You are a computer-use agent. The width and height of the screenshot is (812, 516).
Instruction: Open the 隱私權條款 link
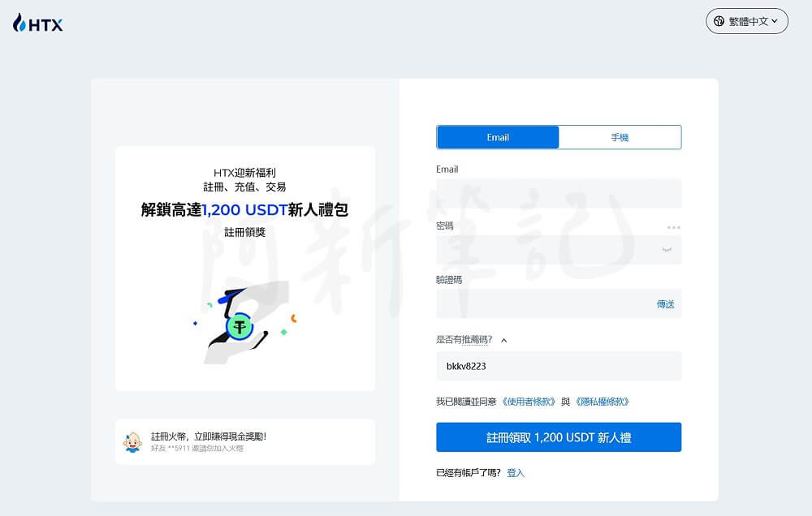(602, 402)
